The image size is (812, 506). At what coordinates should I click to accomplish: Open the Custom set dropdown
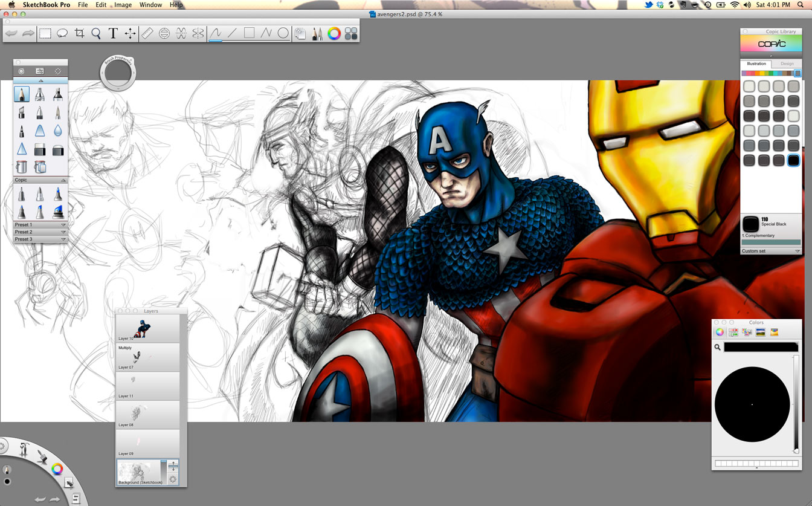click(797, 251)
